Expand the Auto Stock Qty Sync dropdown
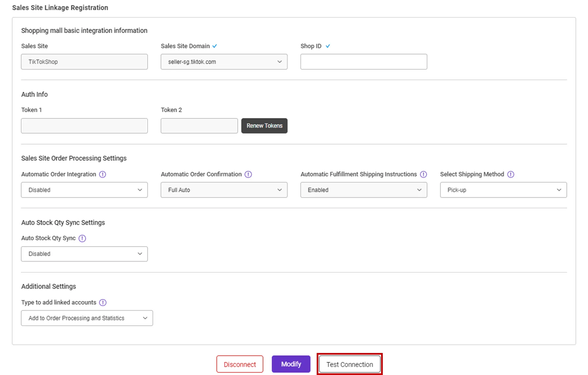 [x=84, y=254]
